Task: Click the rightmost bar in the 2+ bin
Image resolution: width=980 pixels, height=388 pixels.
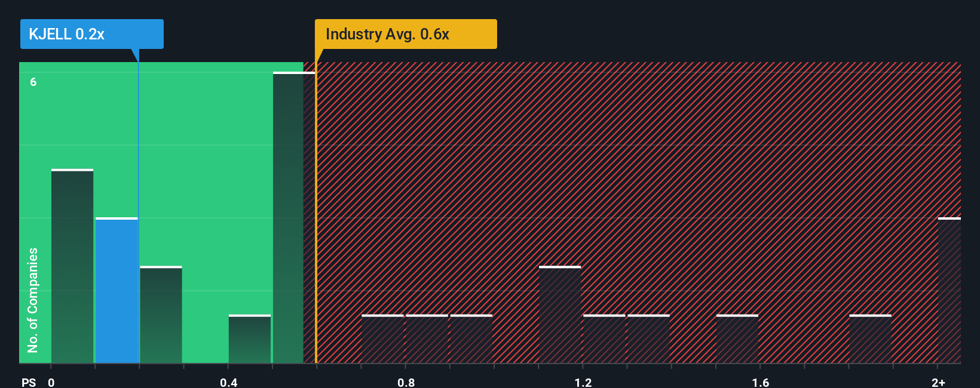Action: click(950, 291)
